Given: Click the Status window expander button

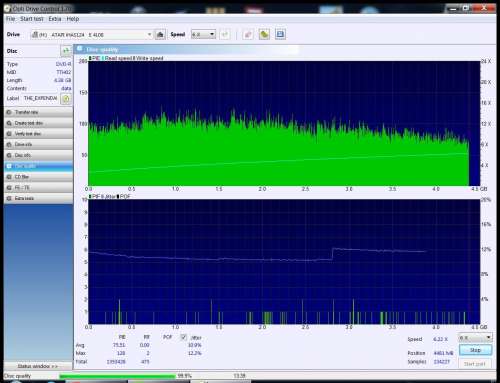Looking at the screenshot, I should pos(38,366).
